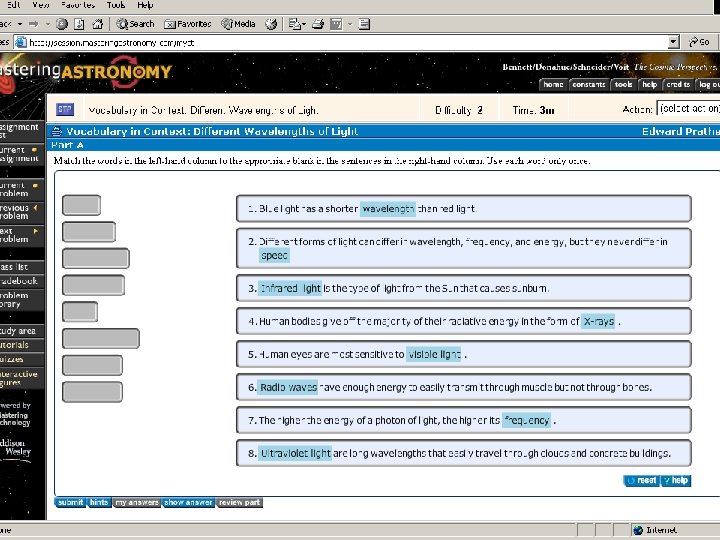The width and height of the screenshot is (720, 540).
Task: Click the show answer button
Action: pos(188,502)
